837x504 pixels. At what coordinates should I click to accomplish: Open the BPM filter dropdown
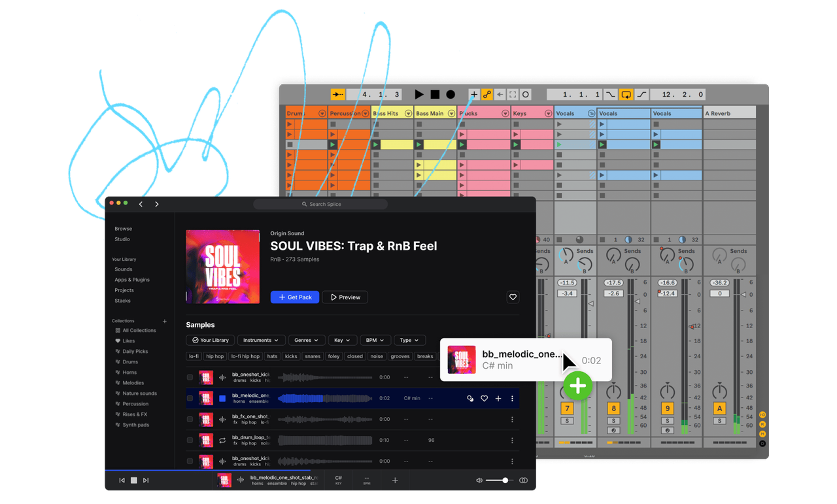(375, 341)
